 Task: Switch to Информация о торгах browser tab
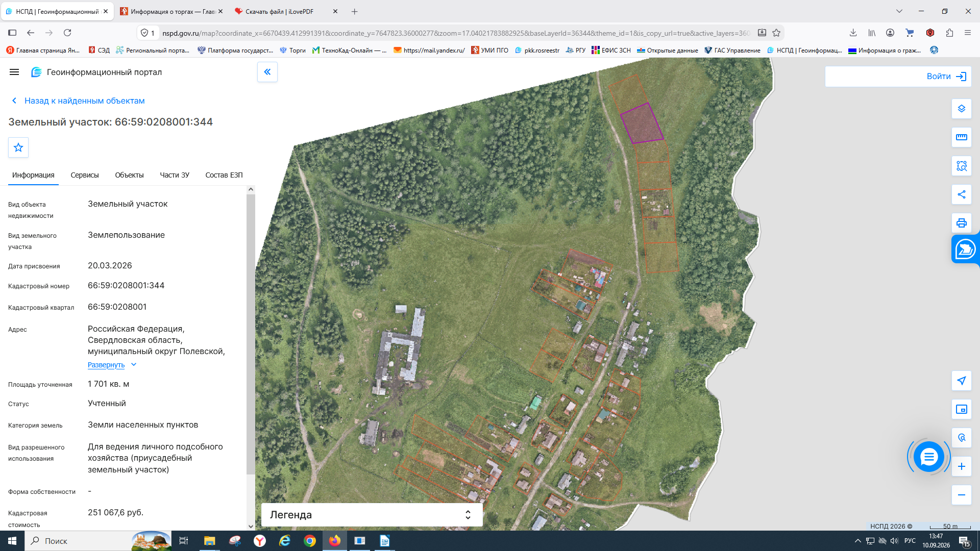(x=171, y=11)
